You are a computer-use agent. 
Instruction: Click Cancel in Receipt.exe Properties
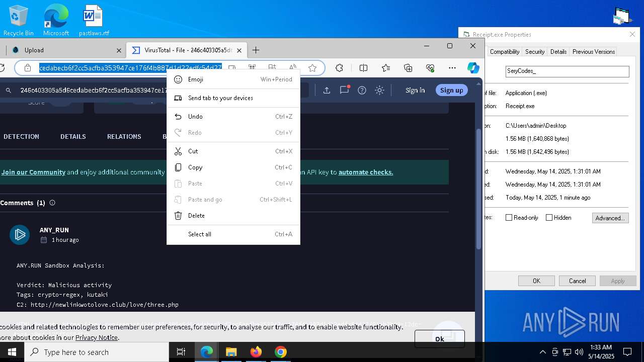tap(577, 281)
